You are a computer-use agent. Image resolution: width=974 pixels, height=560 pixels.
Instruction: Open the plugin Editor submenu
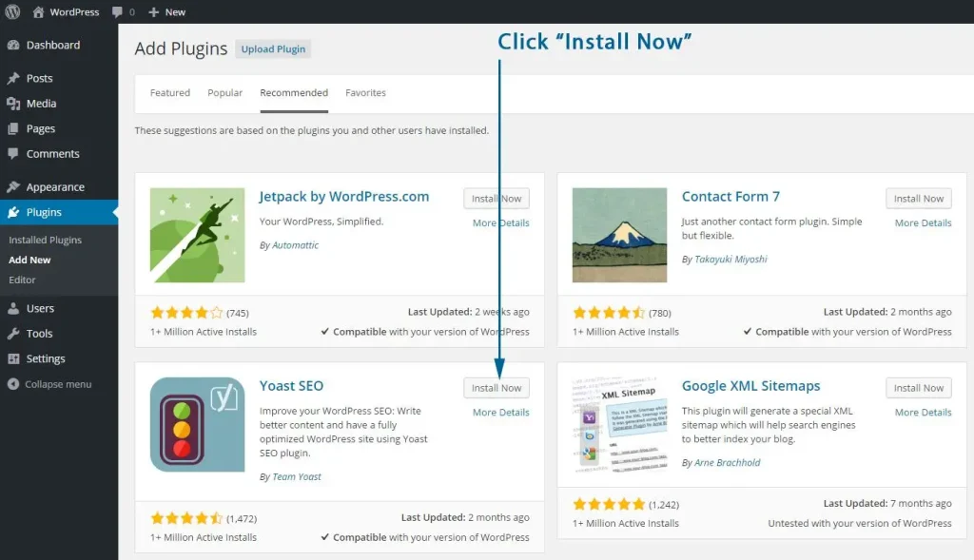23,280
